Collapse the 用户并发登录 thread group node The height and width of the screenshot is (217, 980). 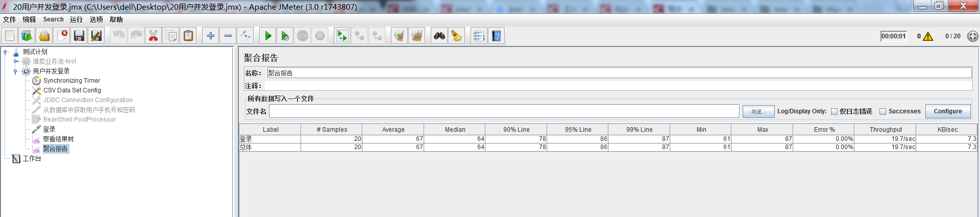click(16, 71)
